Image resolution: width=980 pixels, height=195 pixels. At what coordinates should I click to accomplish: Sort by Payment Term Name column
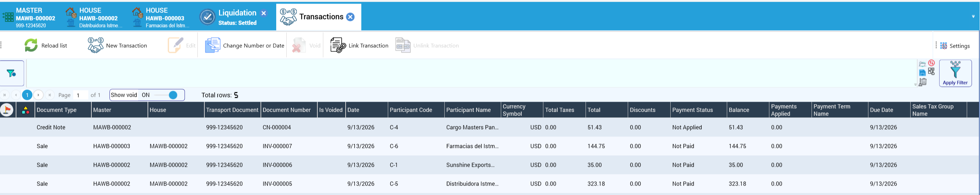pos(839,110)
